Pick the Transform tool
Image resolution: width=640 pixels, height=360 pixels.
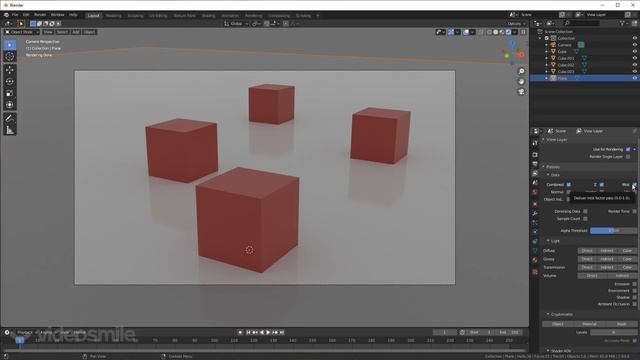[x=10, y=105]
